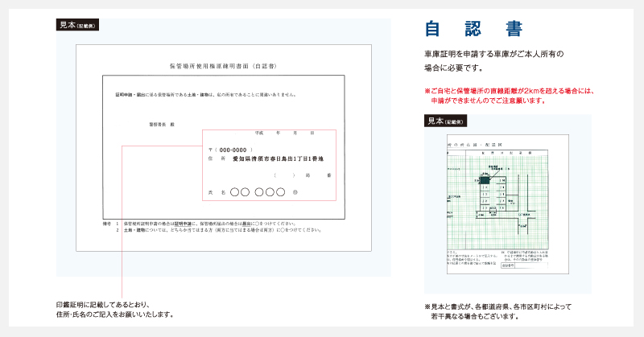Click the 局 番 phone number line

303,175
